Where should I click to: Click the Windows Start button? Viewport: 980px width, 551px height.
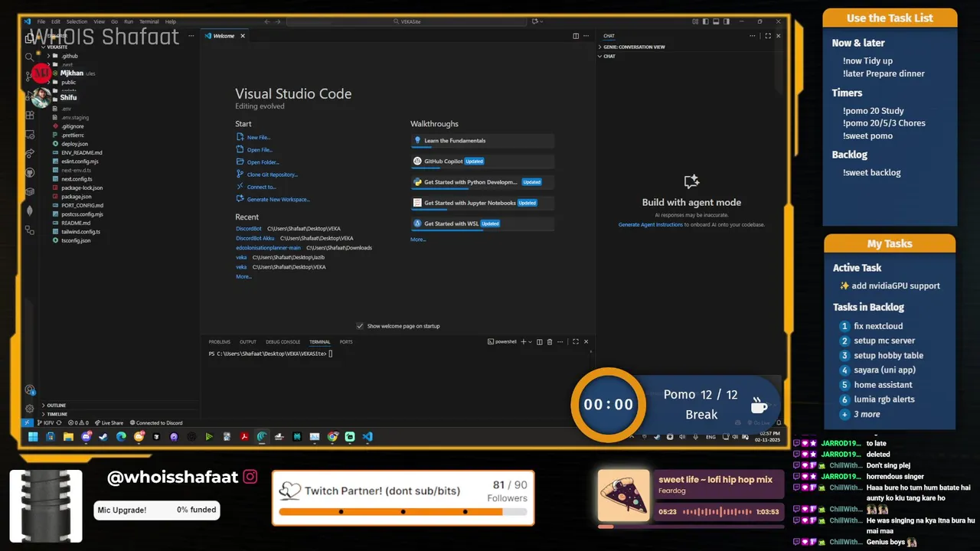click(x=33, y=437)
